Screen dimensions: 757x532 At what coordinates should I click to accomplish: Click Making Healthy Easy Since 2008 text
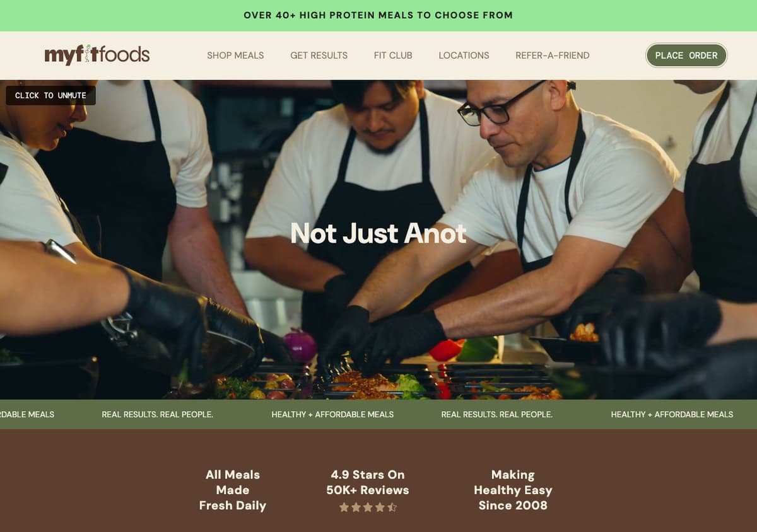tap(513, 490)
